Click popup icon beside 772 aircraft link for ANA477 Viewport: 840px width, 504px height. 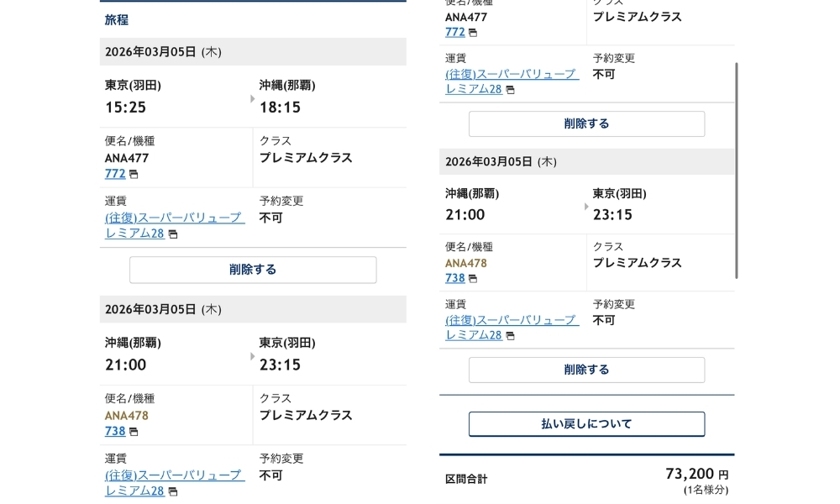(132, 174)
